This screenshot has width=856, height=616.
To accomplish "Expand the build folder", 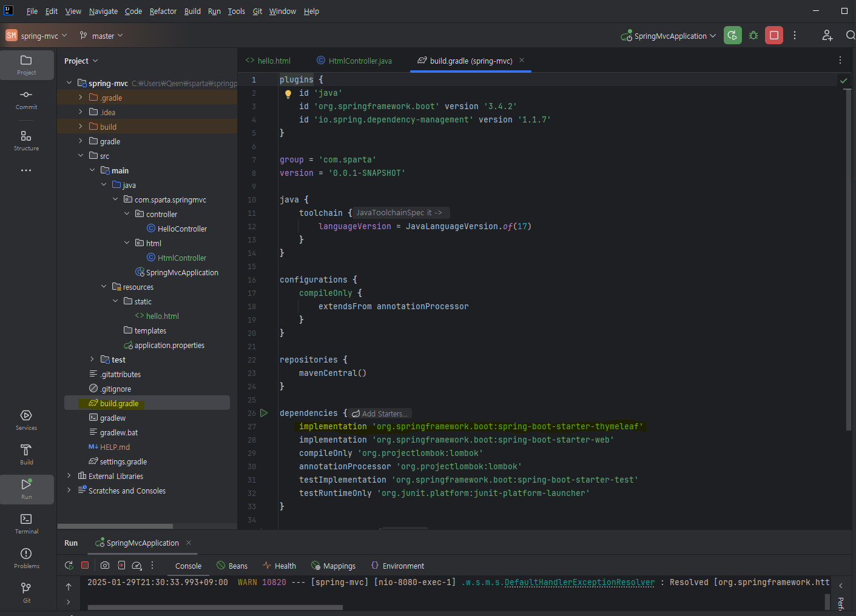I will [x=81, y=126].
